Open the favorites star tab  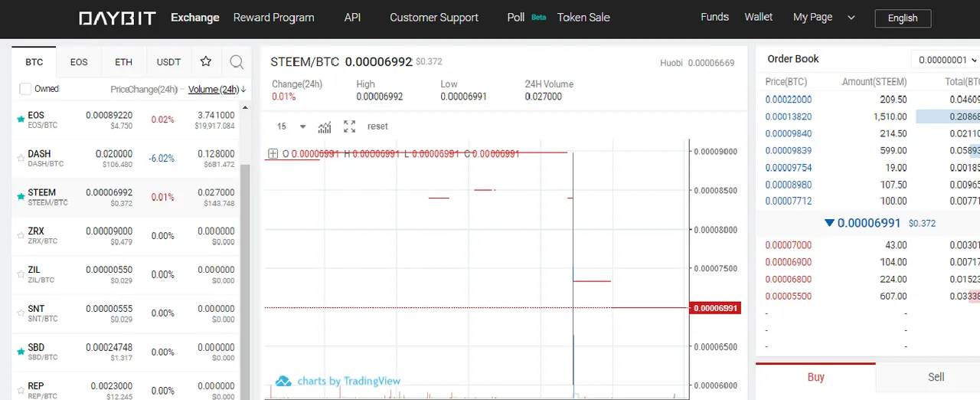(x=205, y=62)
